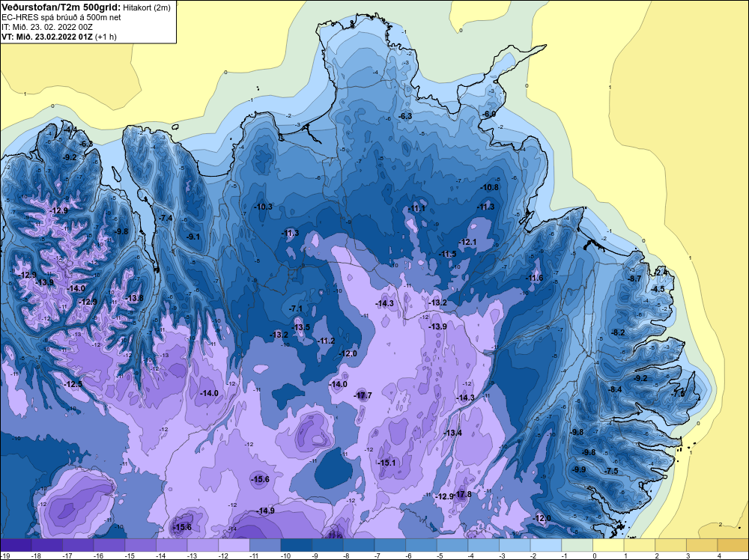Click the -11.6 temperature value on the map
This screenshot has height=560, width=749.
[535, 278]
